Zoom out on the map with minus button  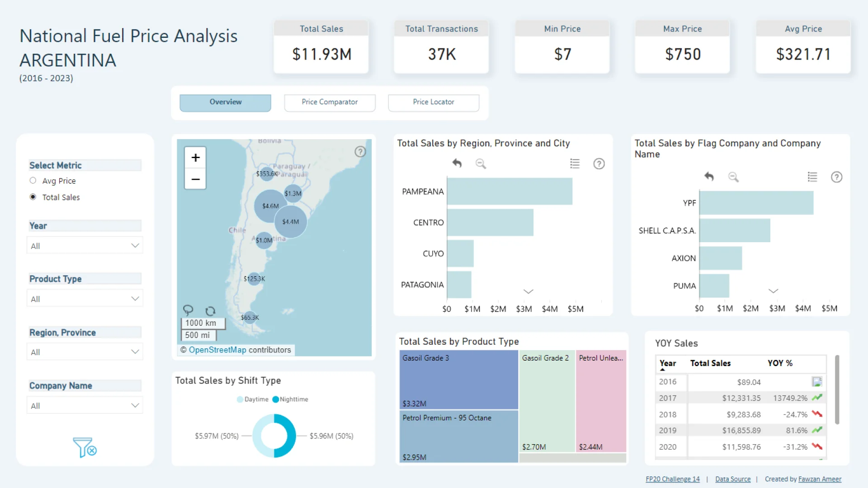click(x=195, y=179)
